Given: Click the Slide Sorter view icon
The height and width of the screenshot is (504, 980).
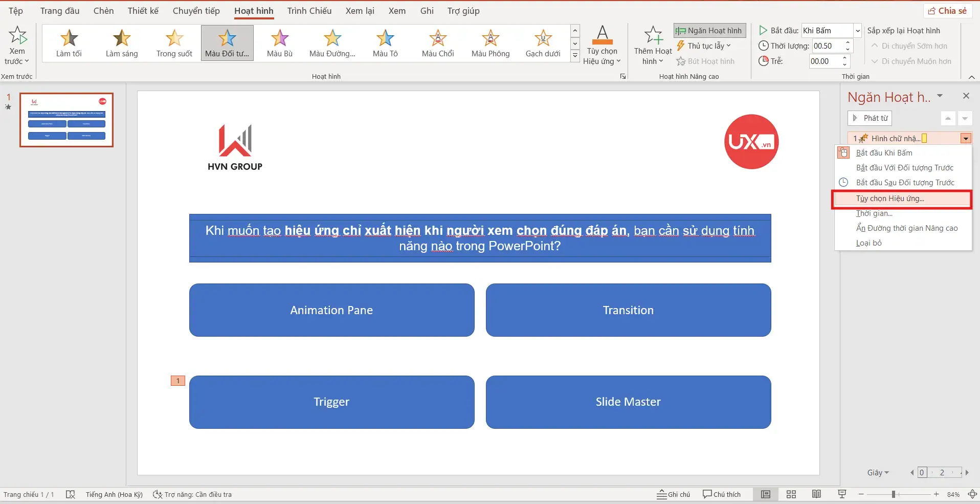Looking at the screenshot, I should point(791,494).
